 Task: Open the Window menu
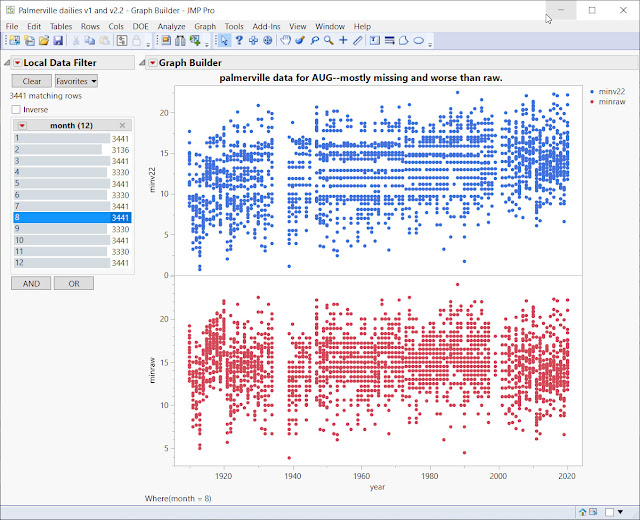pyautogui.click(x=330, y=27)
